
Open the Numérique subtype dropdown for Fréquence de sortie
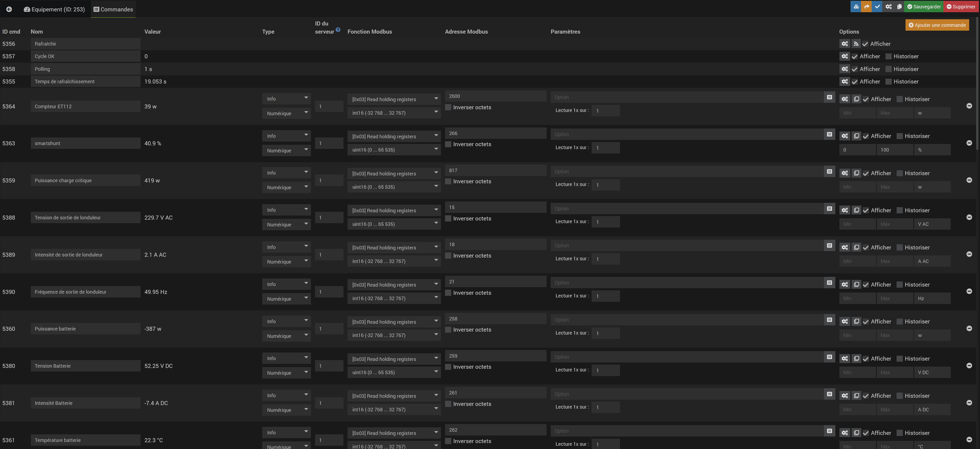(286, 299)
